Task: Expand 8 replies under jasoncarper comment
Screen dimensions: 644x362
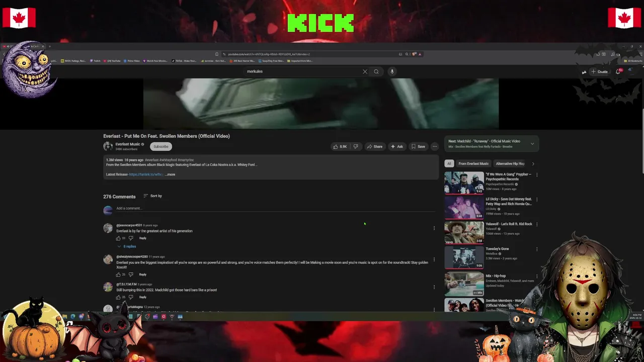Action: coord(127,246)
